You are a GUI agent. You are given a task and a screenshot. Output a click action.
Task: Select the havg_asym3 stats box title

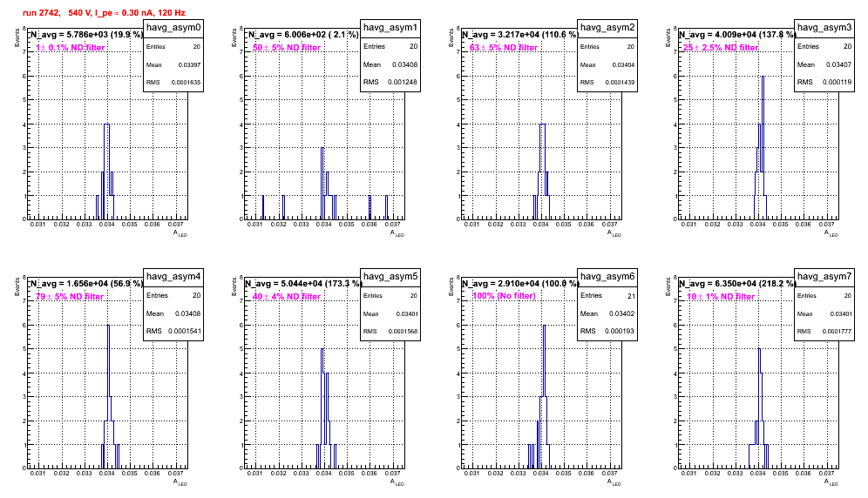[824, 28]
